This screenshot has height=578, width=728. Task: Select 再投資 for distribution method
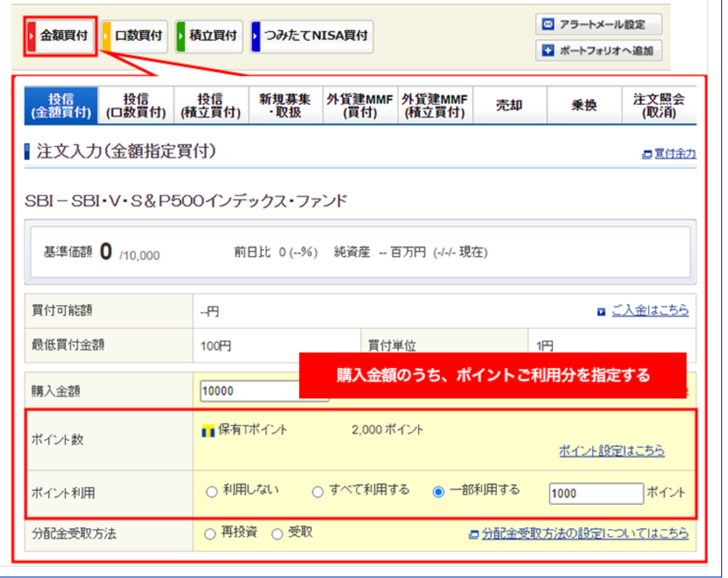(210, 534)
